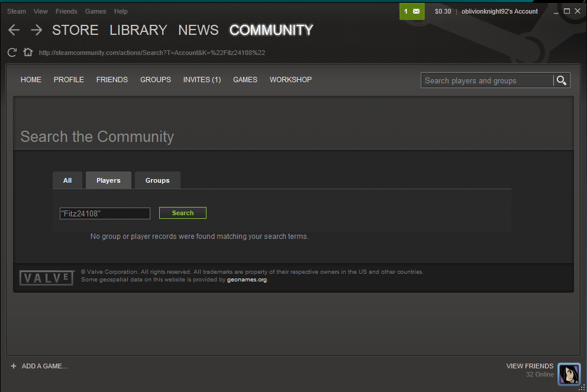587x392 pixels.
Task: Reload the community page
Action: pyautogui.click(x=12, y=53)
